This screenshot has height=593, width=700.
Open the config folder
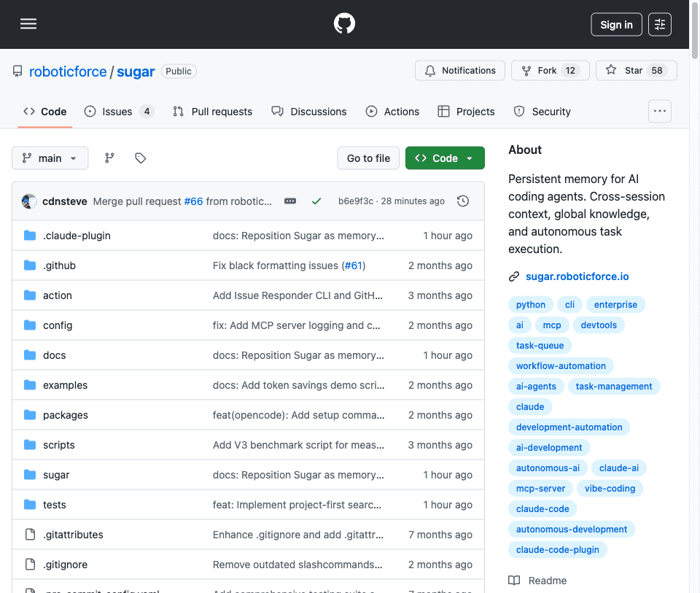58,325
